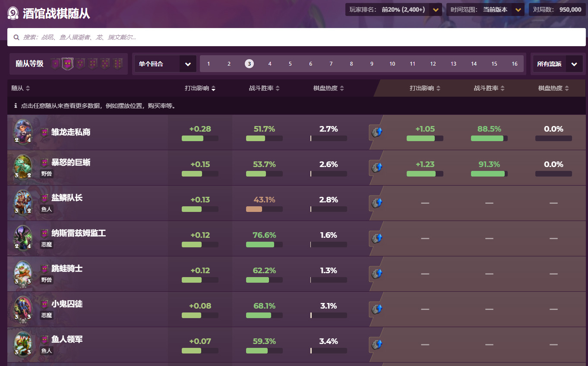This screenshot has height=366, width=588.
Task: Switch to turn 5 in turn selector
Action: [x=290, y=64]
